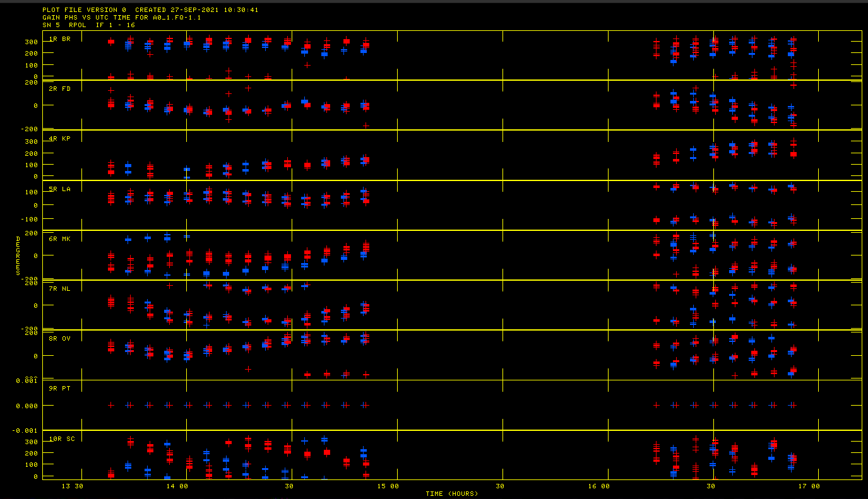This screenshot has height=499, width=868.
Task: Click the 4R KP panel label
Action: (x=60, y=139)
